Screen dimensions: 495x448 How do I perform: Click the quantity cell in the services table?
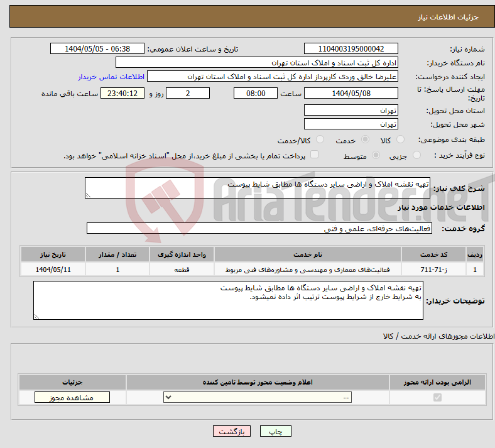pyautogui.click(x=117, y=270)
